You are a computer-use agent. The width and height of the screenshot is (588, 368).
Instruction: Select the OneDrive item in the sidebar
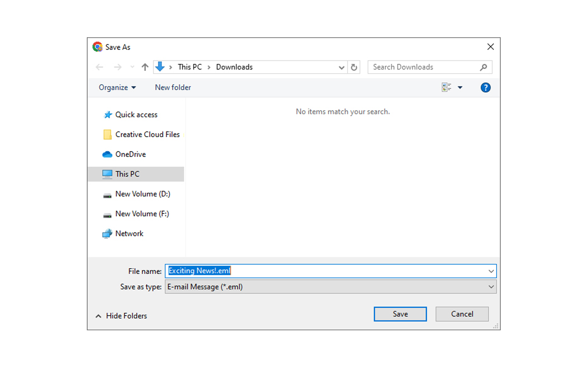[x=132, y=154]
